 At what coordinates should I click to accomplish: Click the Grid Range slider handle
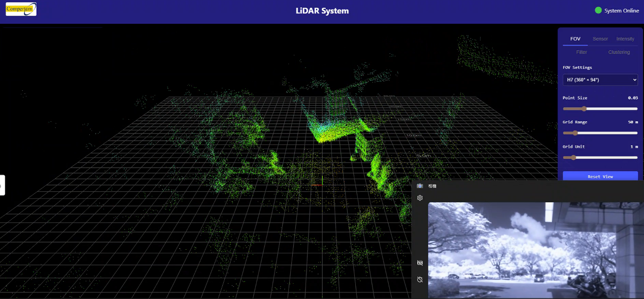[575, 133]
